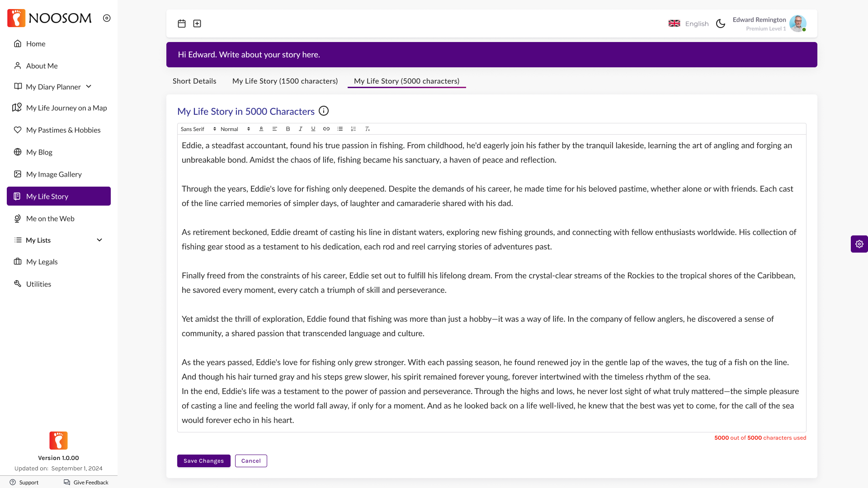Image resolution: width=868 pixels, height=488 pixels.
Task: Insert a link using the link icon
Action: point(326,129)
